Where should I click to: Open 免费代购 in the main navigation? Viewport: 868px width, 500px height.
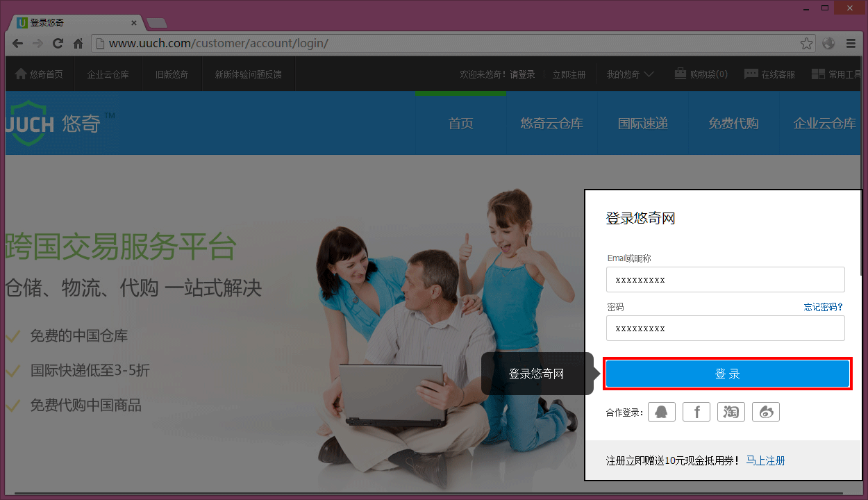(x=733, y=124)
